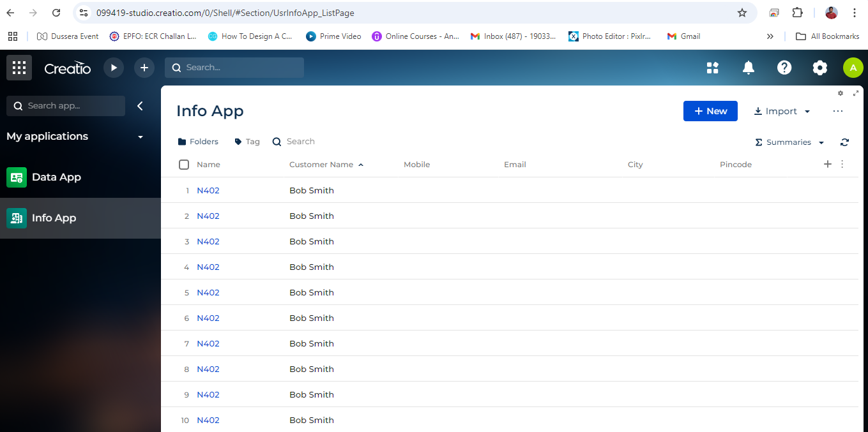Click the quick add plus icon
Image resolution: width=868 pixels, height=432 pixels.
(144, 68)
